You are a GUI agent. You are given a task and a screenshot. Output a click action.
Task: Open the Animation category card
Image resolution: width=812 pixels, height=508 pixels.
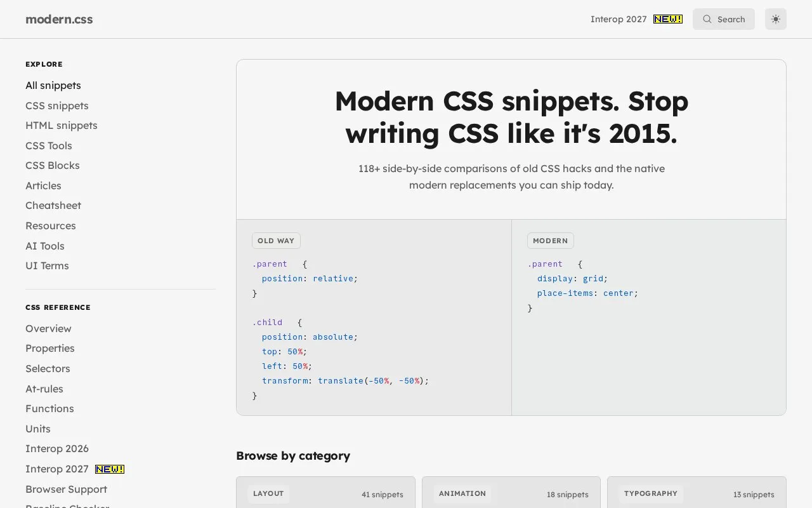[x=511, y=493]
